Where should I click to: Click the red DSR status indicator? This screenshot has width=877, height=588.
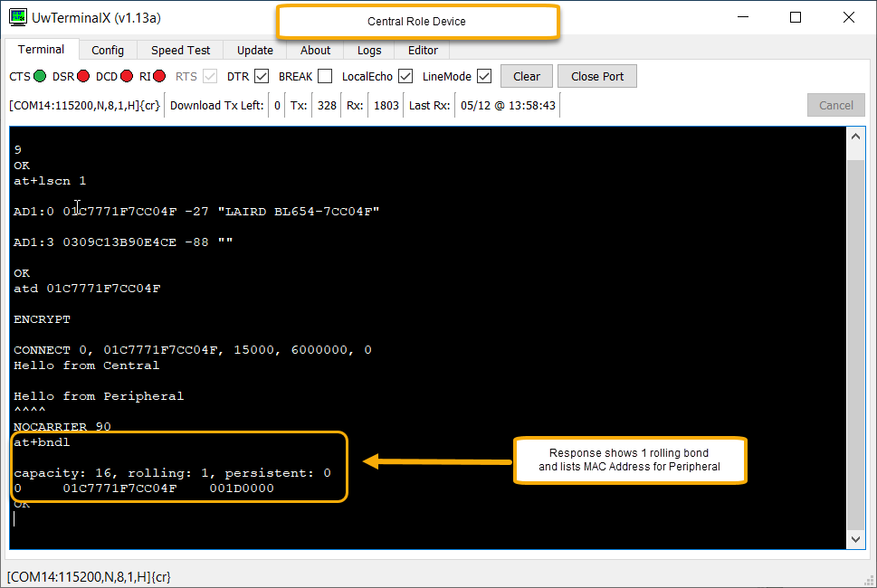[x=82, y=76]
